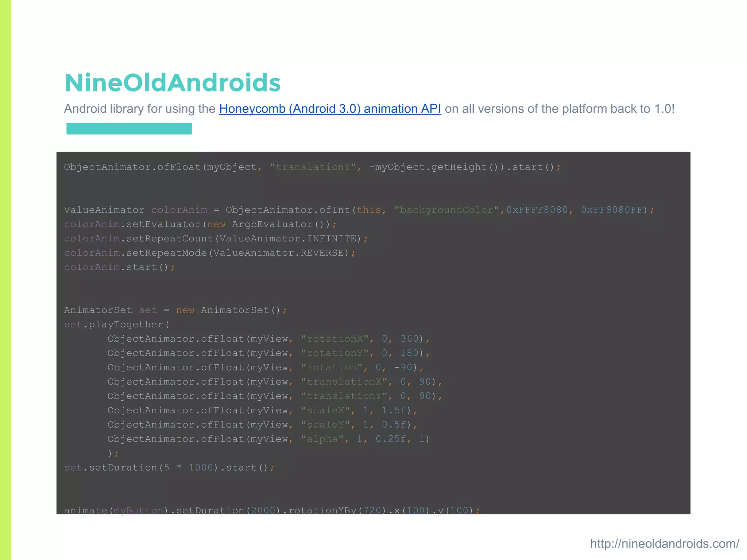Click the line declaring ValueAnimator colorAnim
Image resolution: width=747 pixels, height=560 pixels.
359,210
